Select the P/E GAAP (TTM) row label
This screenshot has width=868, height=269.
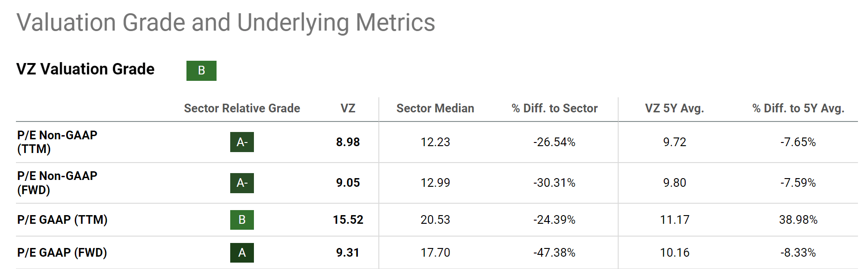[62, 220]
